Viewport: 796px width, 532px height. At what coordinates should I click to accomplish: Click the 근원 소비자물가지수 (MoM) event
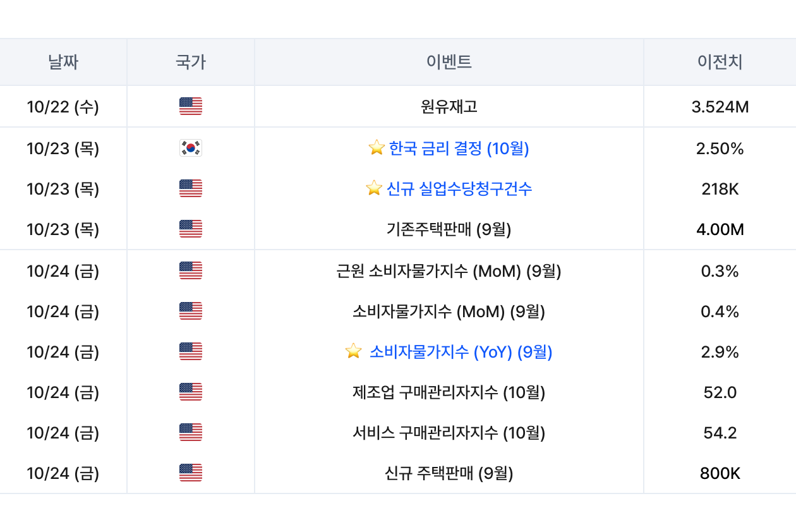[x=449, y=271]
